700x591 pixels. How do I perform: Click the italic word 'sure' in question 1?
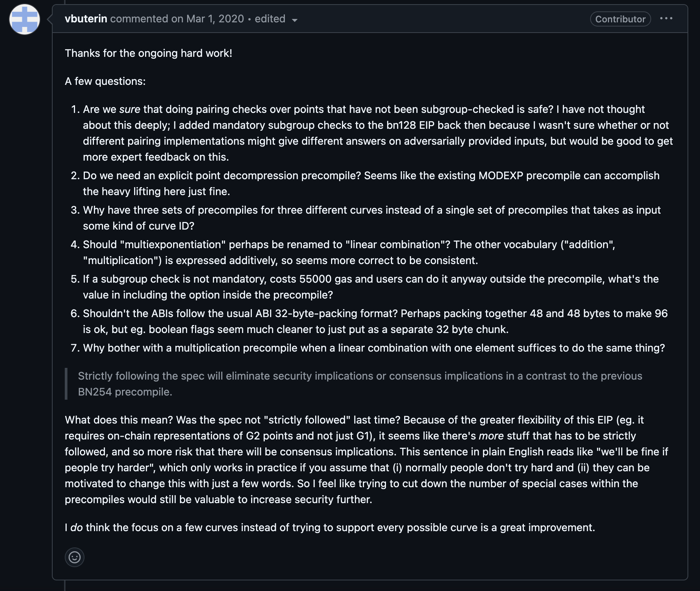(x=130, y=109)
